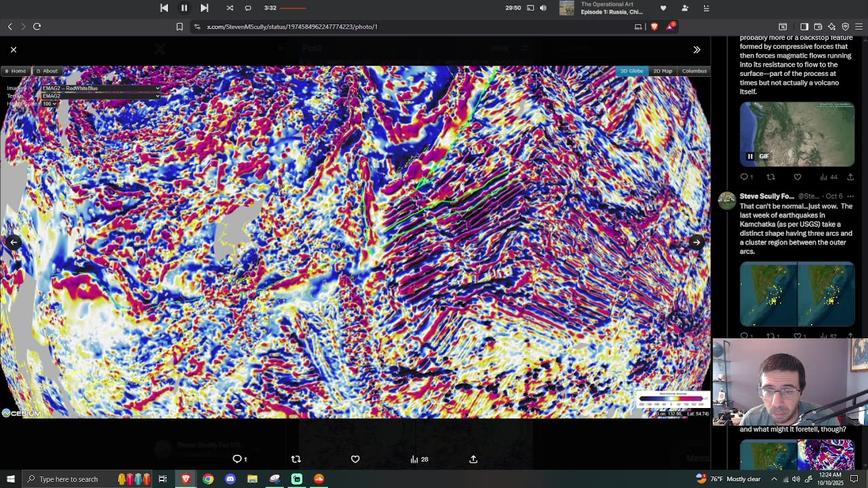This screenshot has width=868, height=488.
Task: Collapse the side panel with double chevron
Action: coord(696,49)
